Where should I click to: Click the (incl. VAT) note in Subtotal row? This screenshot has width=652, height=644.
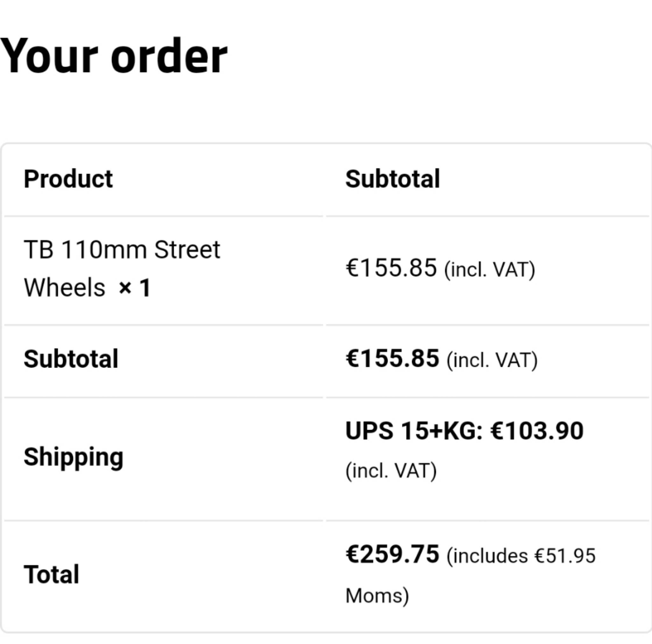492,360
